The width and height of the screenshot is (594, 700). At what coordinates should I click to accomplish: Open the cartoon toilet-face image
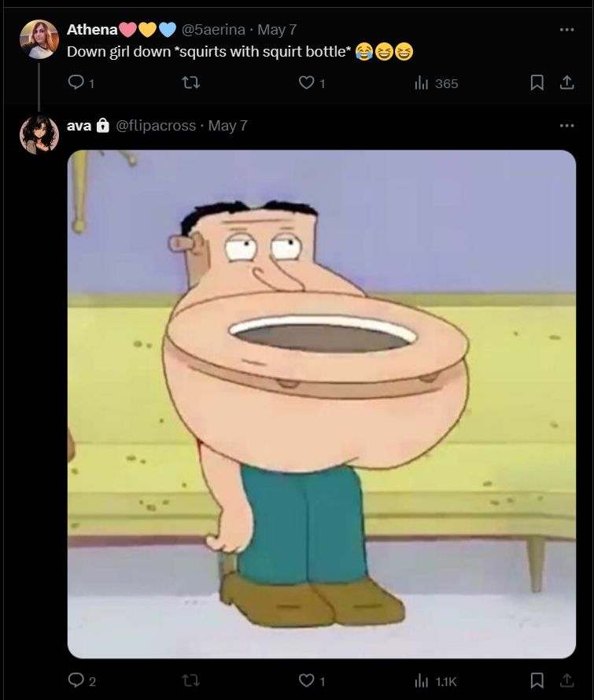(322, 404)
